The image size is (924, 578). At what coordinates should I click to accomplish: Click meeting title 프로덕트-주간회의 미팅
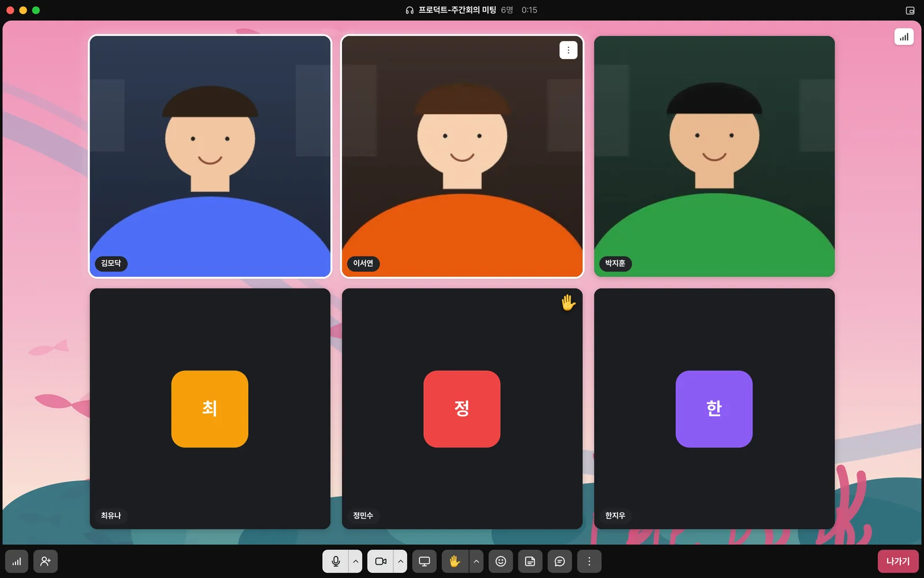click(x=457, y=10)
